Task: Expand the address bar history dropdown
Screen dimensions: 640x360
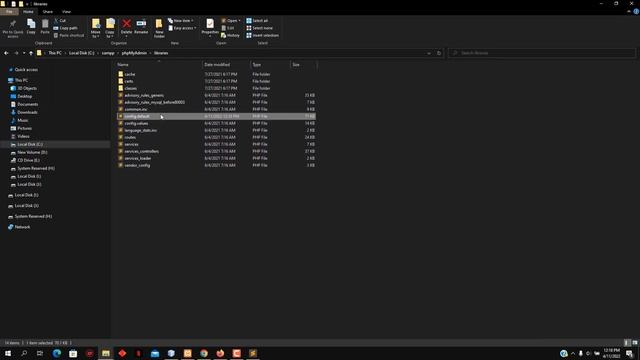Action: (x=429, y=53)
